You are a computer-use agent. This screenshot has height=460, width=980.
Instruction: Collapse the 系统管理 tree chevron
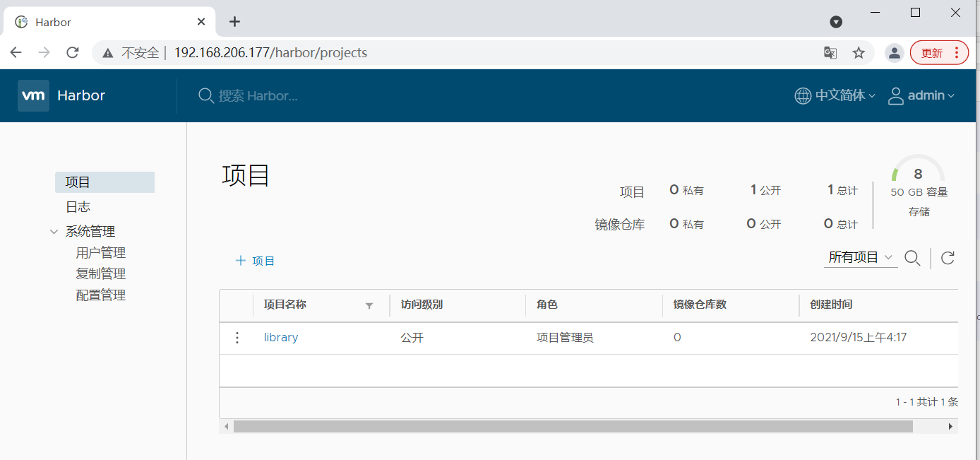[x=54, y=232]
